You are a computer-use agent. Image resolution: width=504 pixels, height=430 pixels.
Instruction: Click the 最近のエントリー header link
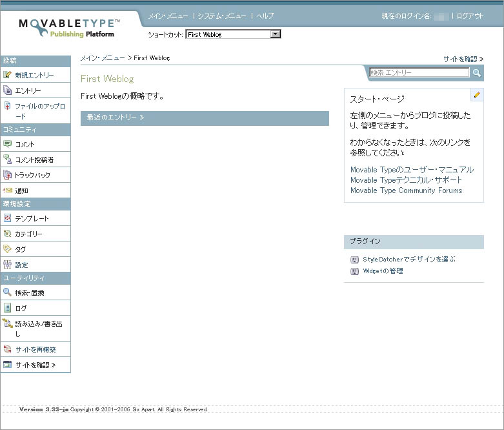(115, 118)
